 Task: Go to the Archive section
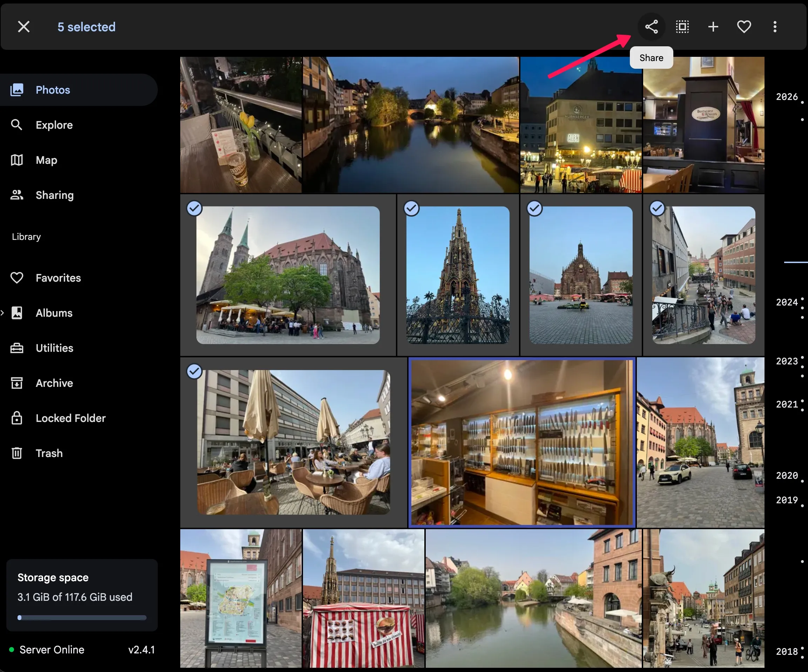[54, 383]
